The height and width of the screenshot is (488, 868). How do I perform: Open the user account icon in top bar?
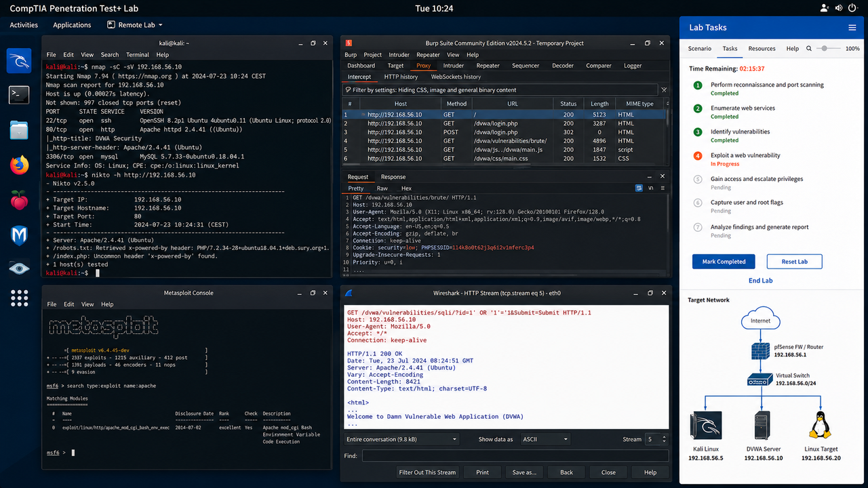coord(824,8)
